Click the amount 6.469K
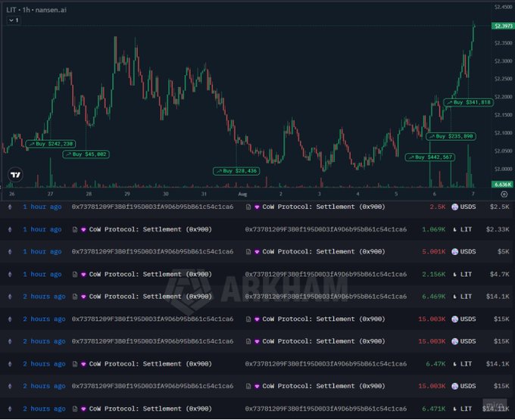Viewport: 515px width, 420px height. (433, 297)
